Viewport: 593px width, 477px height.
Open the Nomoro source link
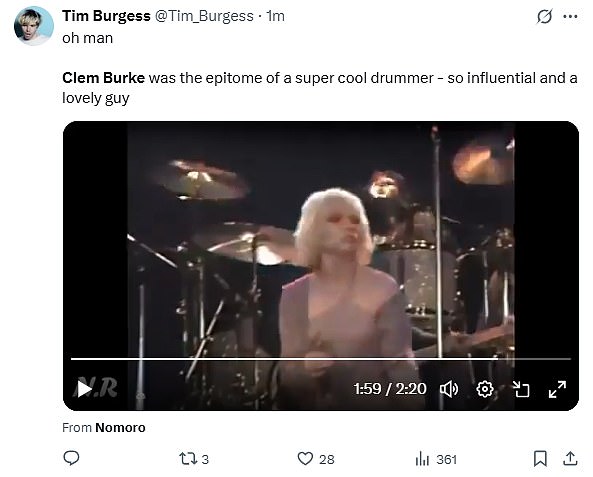click(x=120, y=427)
